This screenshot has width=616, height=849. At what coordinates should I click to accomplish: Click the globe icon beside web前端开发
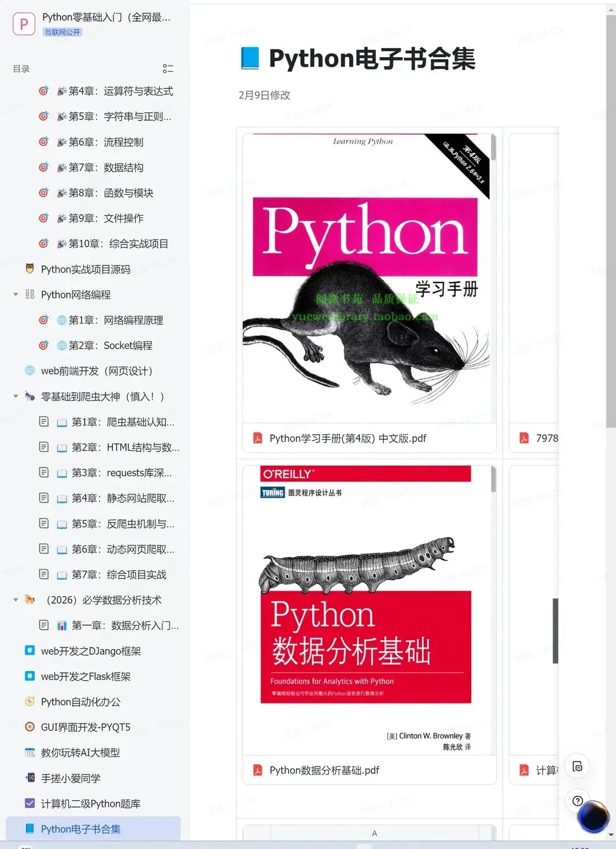click(30, 371)
